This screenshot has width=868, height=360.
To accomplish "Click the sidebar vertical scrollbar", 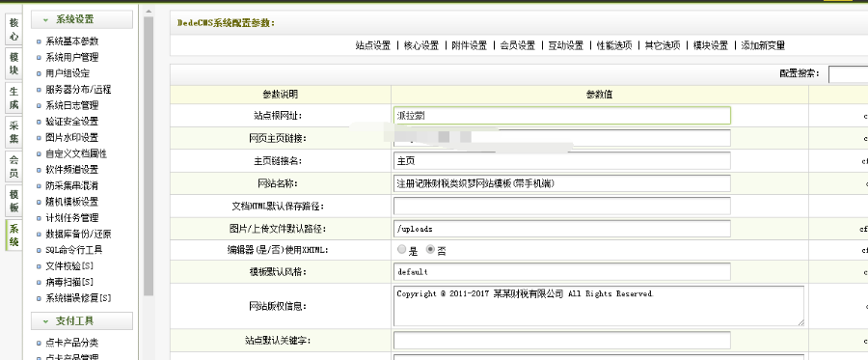I will tap(149, 155).
